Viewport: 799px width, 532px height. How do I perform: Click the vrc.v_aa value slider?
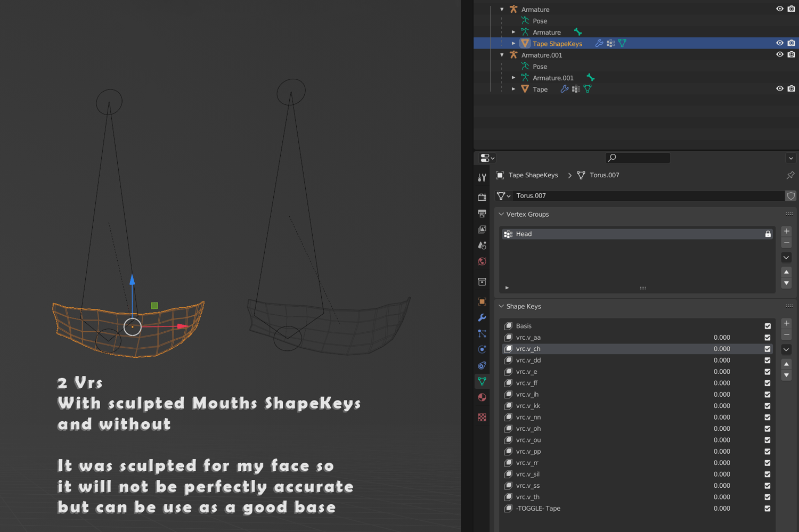point(722,338)
